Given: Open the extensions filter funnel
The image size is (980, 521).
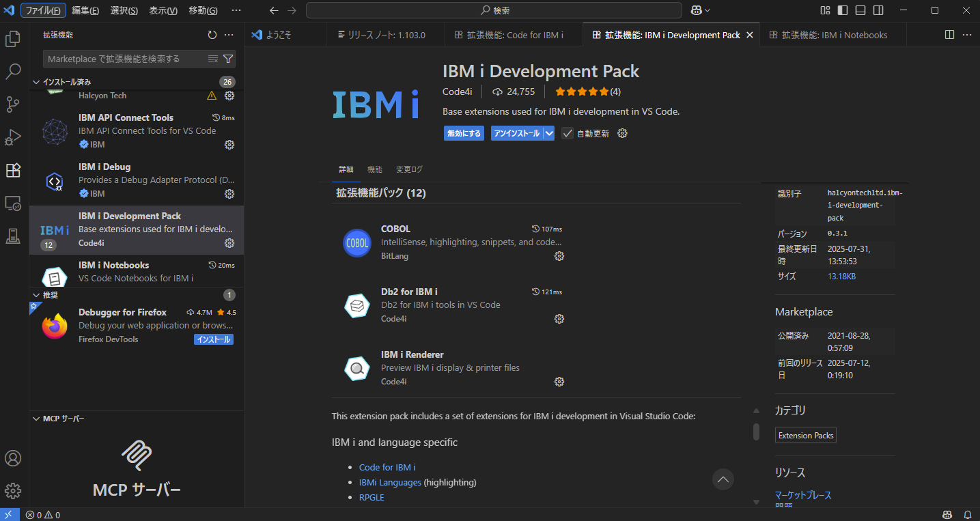Looking at the screenshot, I should click(x=228, y=59).
